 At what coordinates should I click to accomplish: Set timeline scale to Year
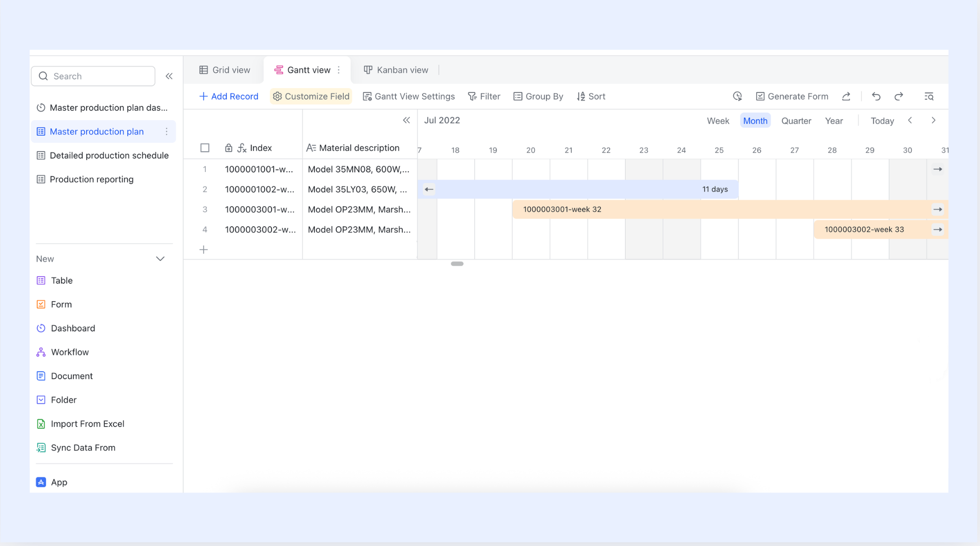(x=834, y=121)
